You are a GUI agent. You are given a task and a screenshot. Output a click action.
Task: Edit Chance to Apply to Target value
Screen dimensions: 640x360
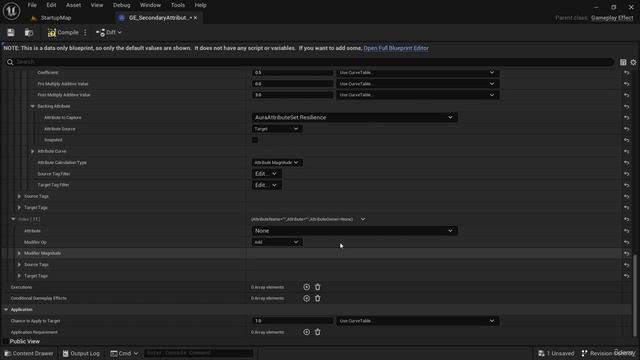pyautogui.click(x=293, y=321)
